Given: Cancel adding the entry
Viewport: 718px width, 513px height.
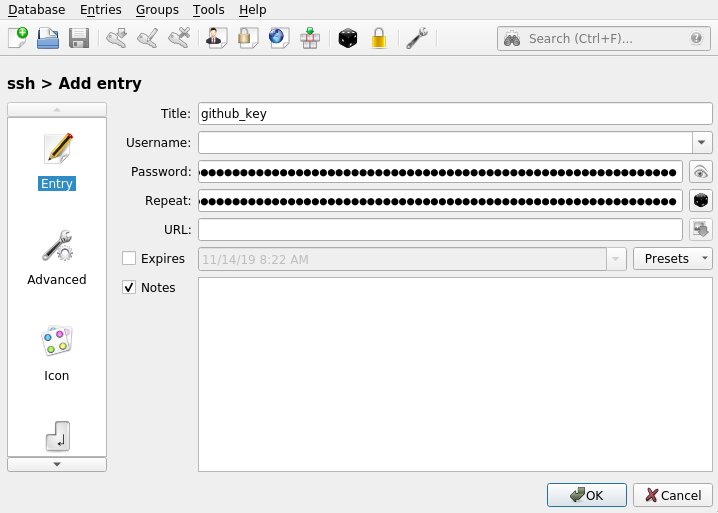Looking at the screenshot, I should pyautogui.click(x=673, y=495).
